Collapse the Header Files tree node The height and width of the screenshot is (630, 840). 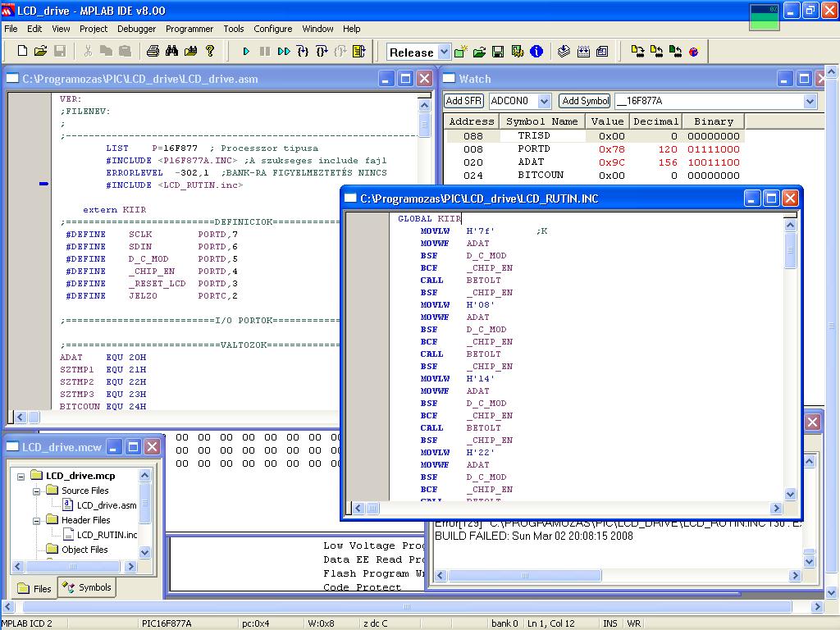37,520
